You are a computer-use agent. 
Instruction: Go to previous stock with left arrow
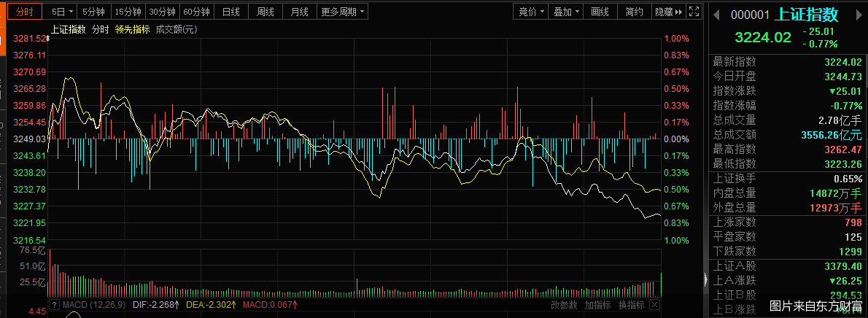[x=717, y=15]
